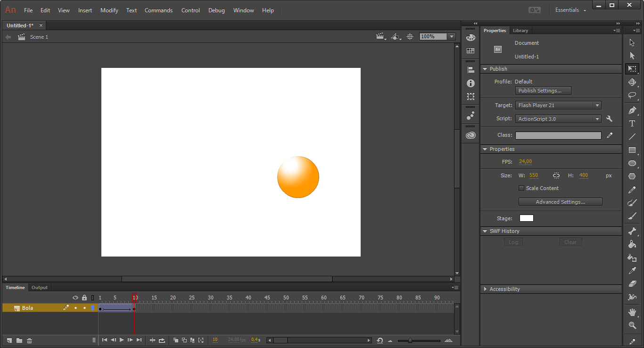Viewport: 644px width, 348px height.
Task: Create a new layer in the timeline
Action: tap(9, 340)
